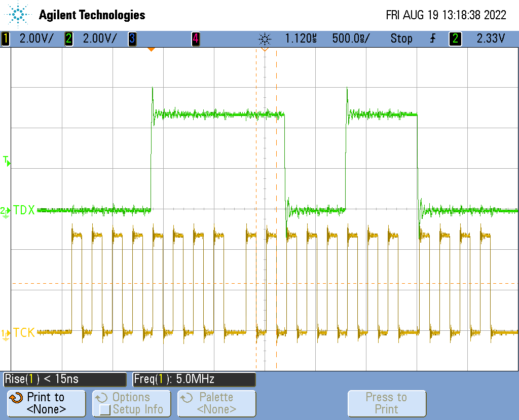This screenshot has width=519, height=420.
Task: Click the green trigger level T marker
Action: click(6, 161)
